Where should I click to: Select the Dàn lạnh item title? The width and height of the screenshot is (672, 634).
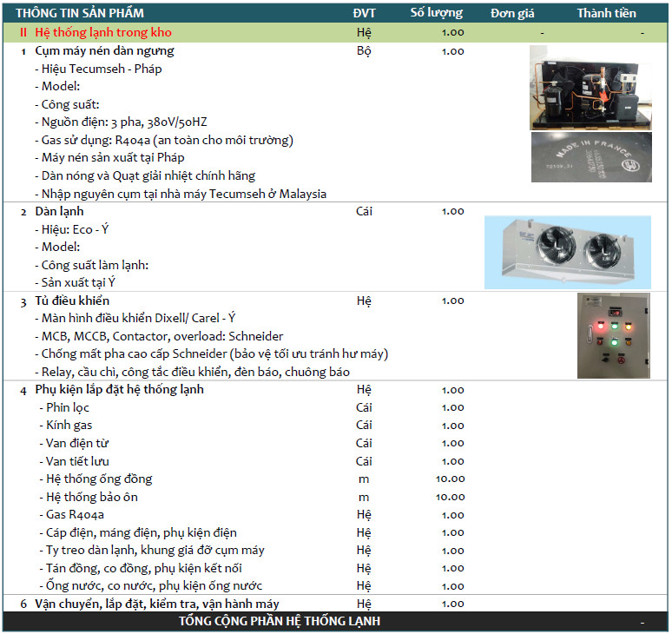tap(59, 211)
